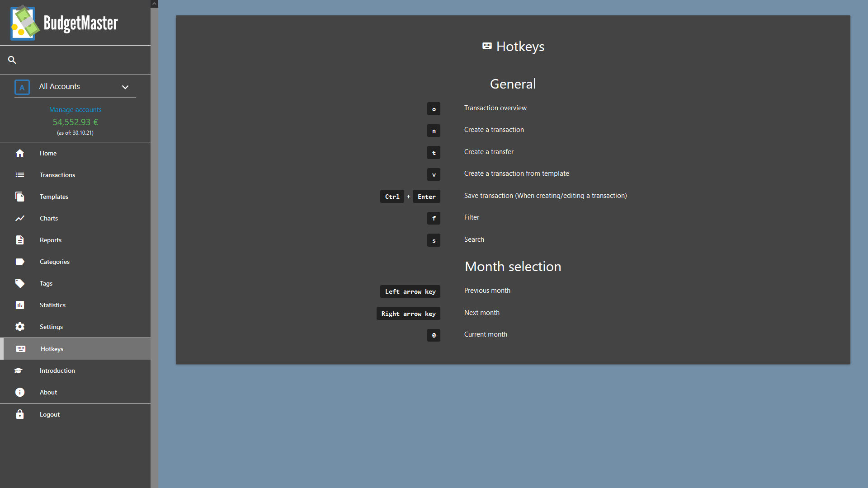Click the 'v' key badge
Image resolution: width=868 pixels, height=488 pixels.
[434, 174]
